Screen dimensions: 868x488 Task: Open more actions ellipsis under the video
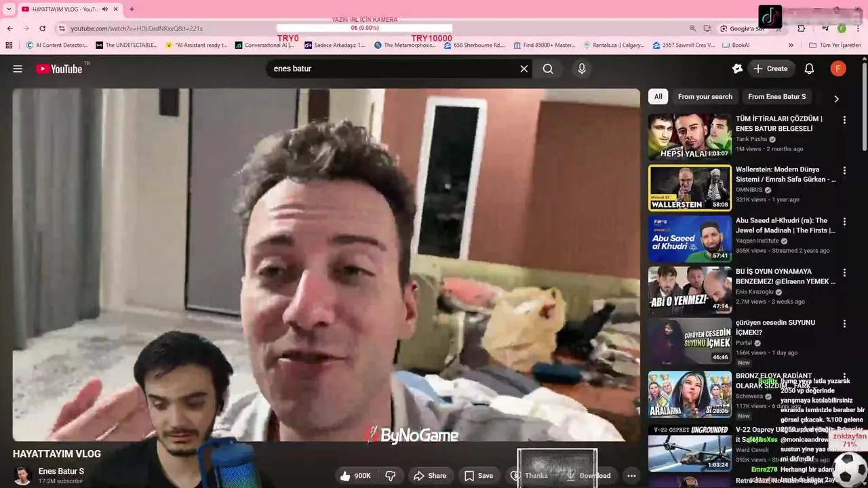click(631, 476)
